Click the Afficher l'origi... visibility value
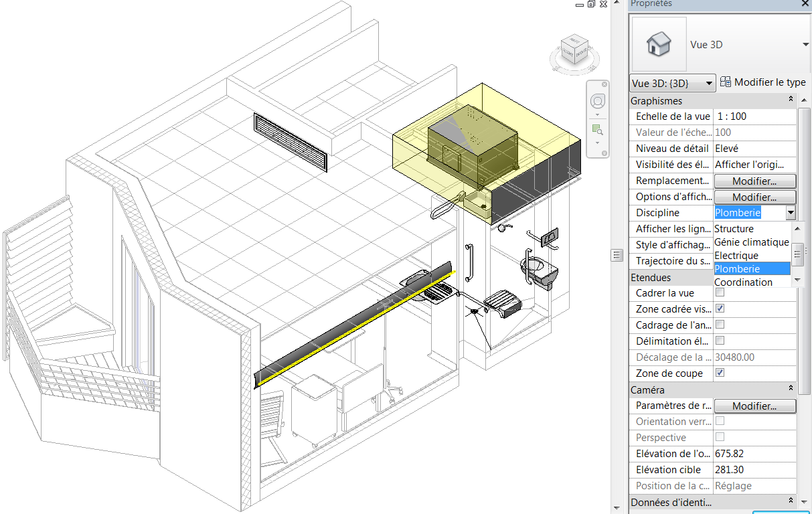Image resolution: width=812 pixels, height=514 pixels. click(755, 165)
